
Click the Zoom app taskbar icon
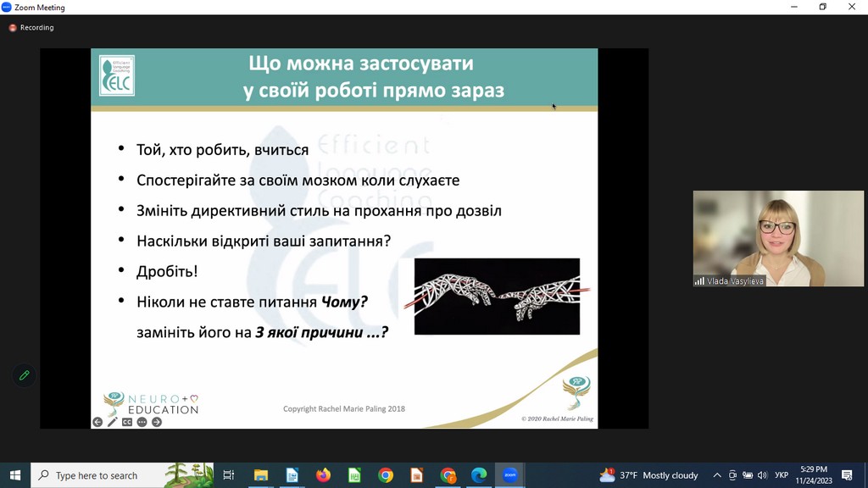(x=510, y=475)
